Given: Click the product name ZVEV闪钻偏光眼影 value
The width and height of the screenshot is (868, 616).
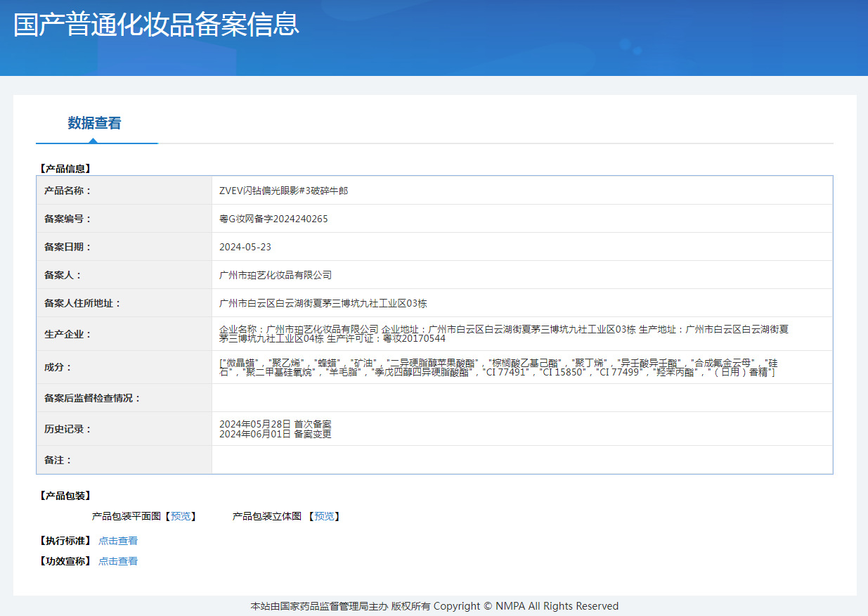Looking at the screenshot, I should [x=283, y=191].
